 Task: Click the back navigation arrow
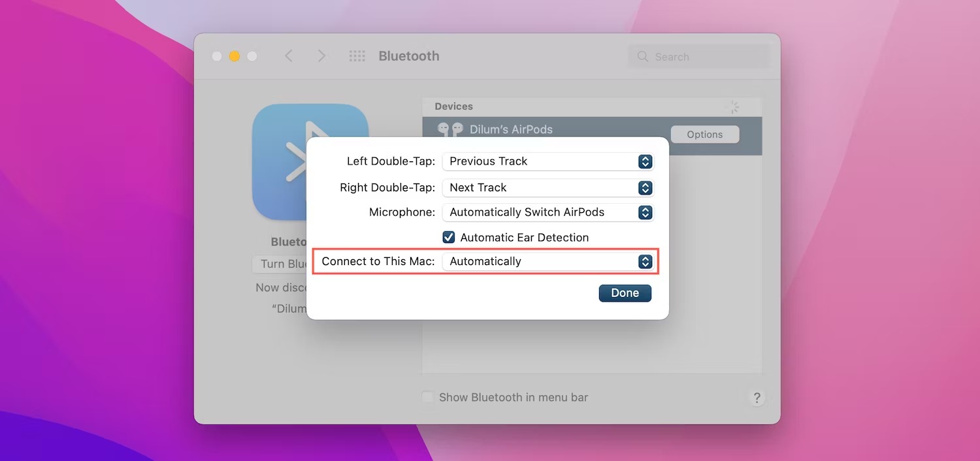tap(289, 56)
